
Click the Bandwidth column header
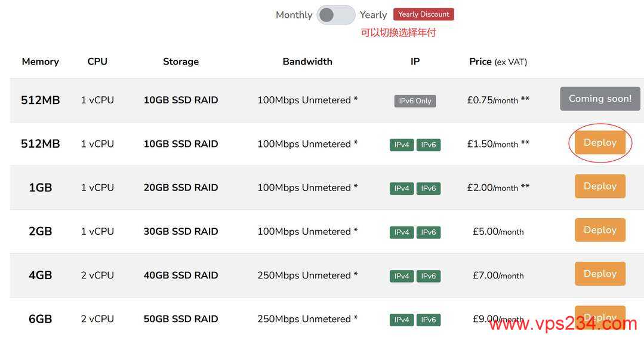[307, 62]
